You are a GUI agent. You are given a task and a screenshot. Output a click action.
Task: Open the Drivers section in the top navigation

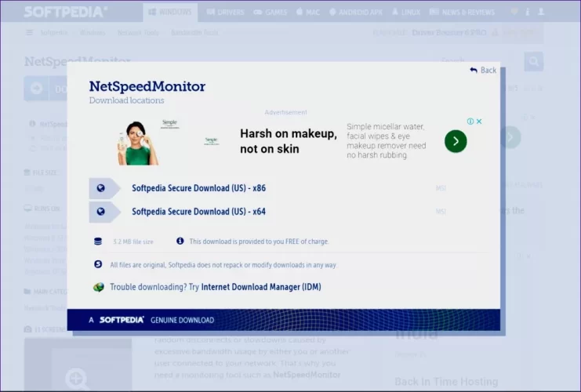coord(225,12)
